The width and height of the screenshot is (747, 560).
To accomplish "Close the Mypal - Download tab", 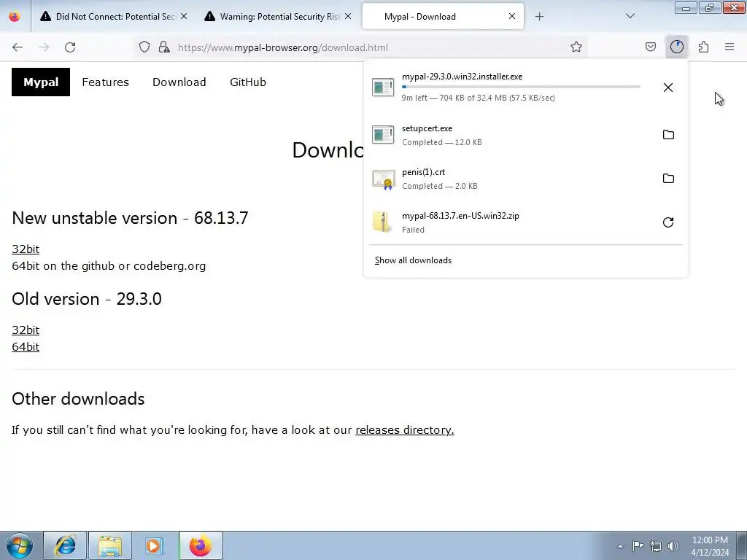I will click(512, 16).
